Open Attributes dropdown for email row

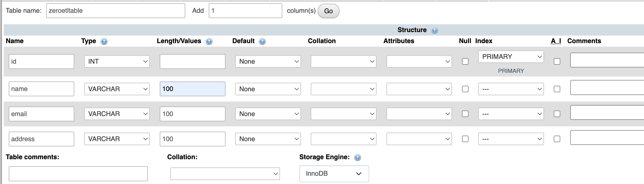click(419, 114)
